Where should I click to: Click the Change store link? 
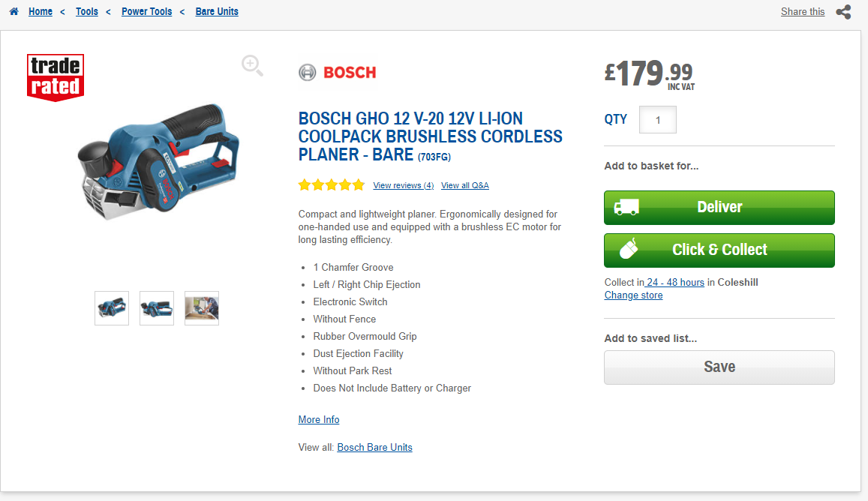pyautogui.click(x=633, y=295)
